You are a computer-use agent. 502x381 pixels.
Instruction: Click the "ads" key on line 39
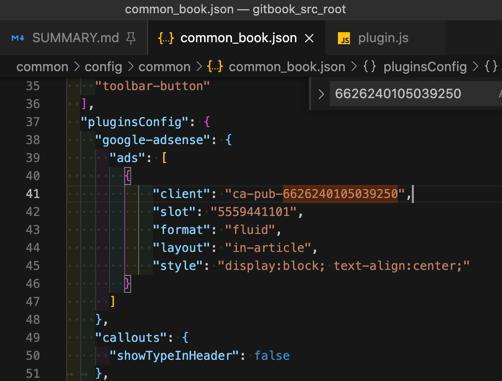(127, 158)
